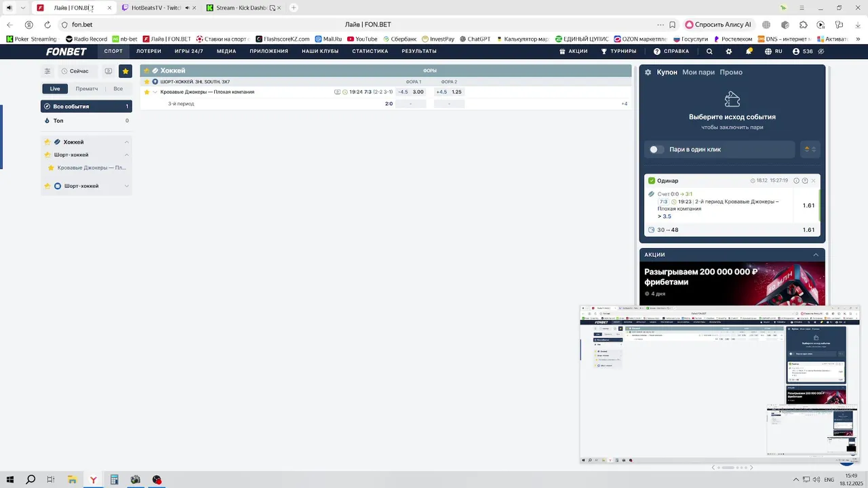Open the 200 000 ₽ freebets promo banner

[x=732, y=283]
